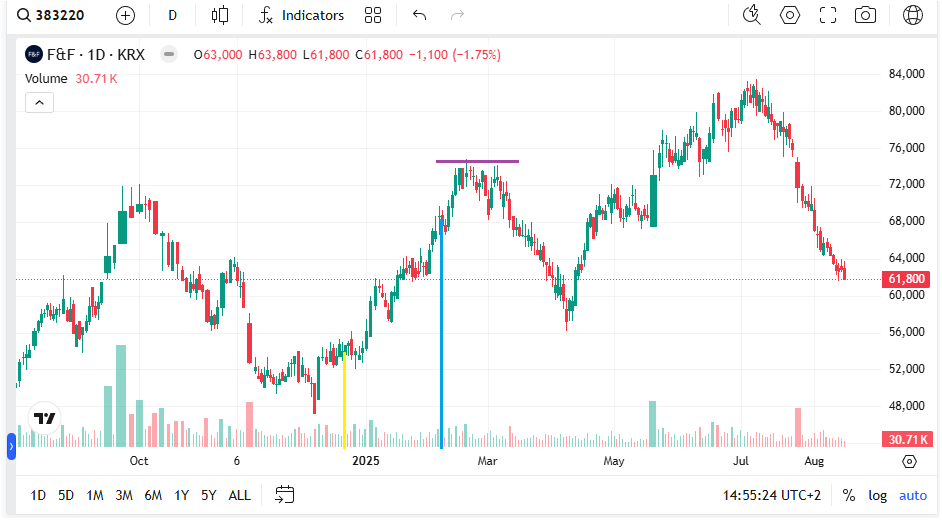Open the D interval dropdown
The height and width of the screenshot is (521, 942).
(x=172, y=16)
